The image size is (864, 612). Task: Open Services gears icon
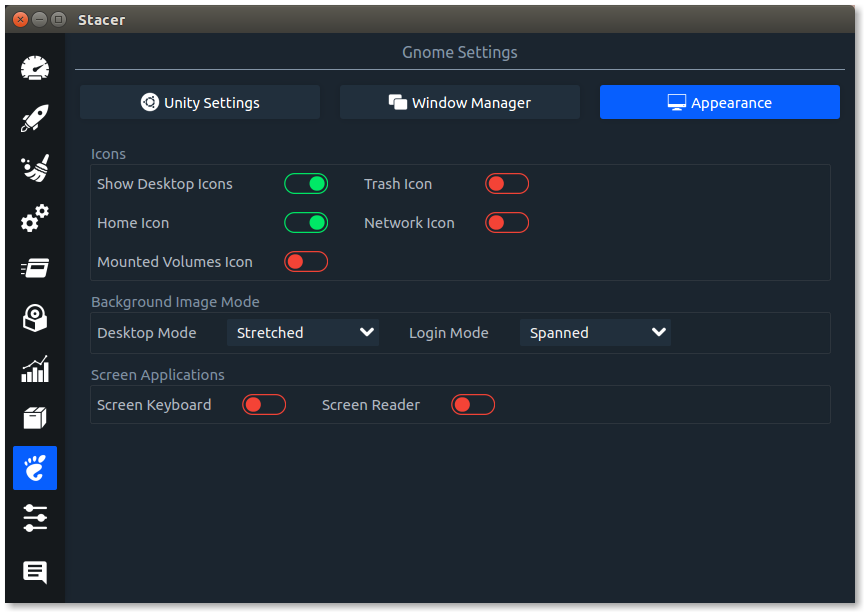[x=35, y=218]
